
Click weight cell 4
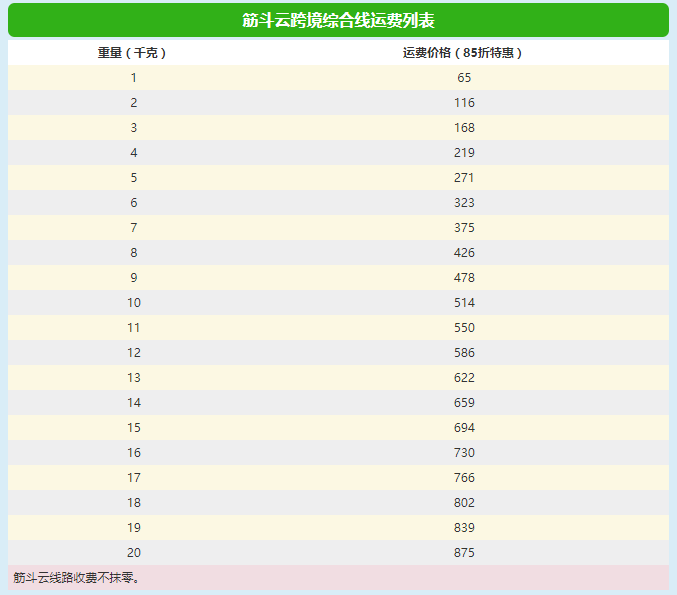[134, 153]
